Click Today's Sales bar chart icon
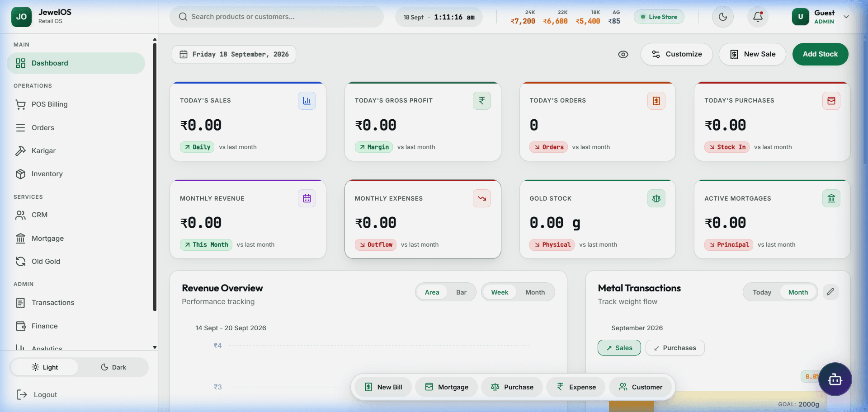Image resolution: width=868 pixels, height=412 pixels. [x=307, y=101]
